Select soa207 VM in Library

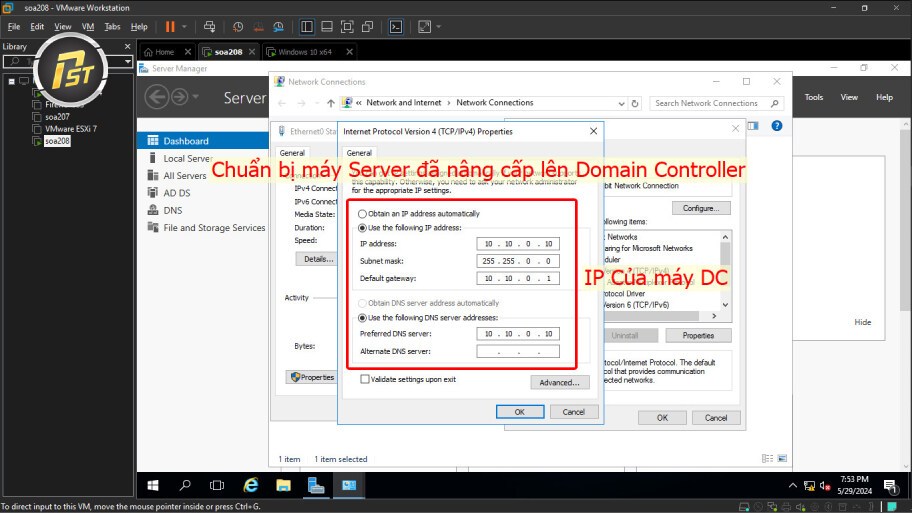[x=57, y=117]
